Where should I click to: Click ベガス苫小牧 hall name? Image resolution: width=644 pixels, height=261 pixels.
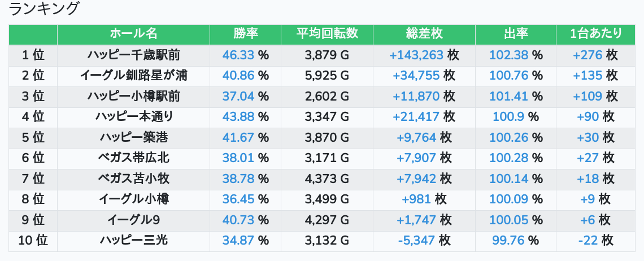pyautogui.click(x=133, y=179)
